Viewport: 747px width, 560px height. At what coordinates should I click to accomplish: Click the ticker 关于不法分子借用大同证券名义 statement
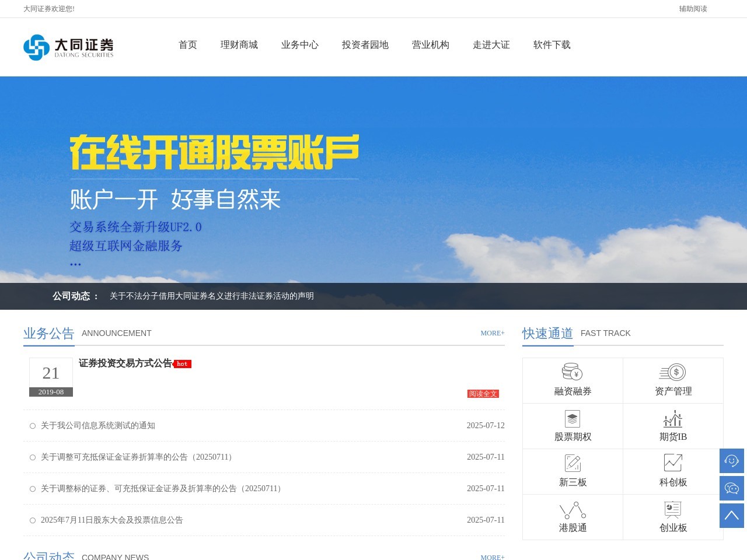[212, 296]
